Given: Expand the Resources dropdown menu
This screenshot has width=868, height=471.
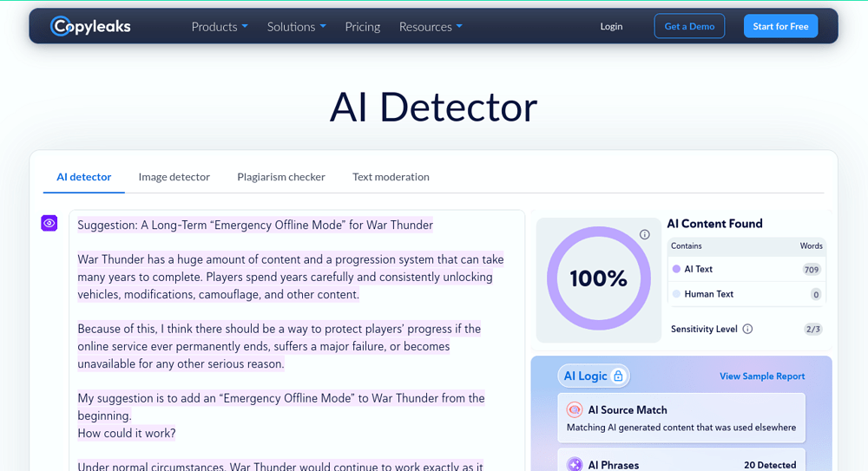Looking at the screenshot, I should click(431, 27).
